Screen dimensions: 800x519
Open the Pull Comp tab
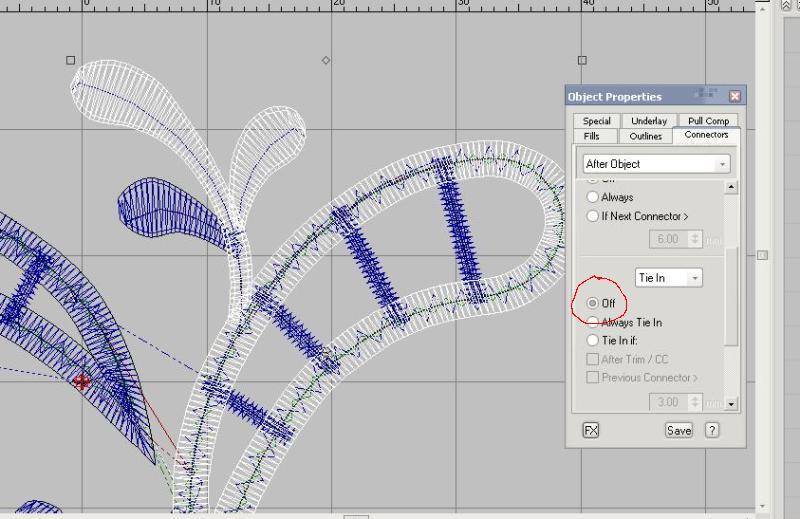(x=708, y=121)
